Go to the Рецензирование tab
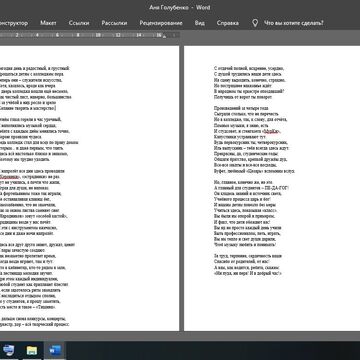This screenshot has height=360, width=360. 161,23
